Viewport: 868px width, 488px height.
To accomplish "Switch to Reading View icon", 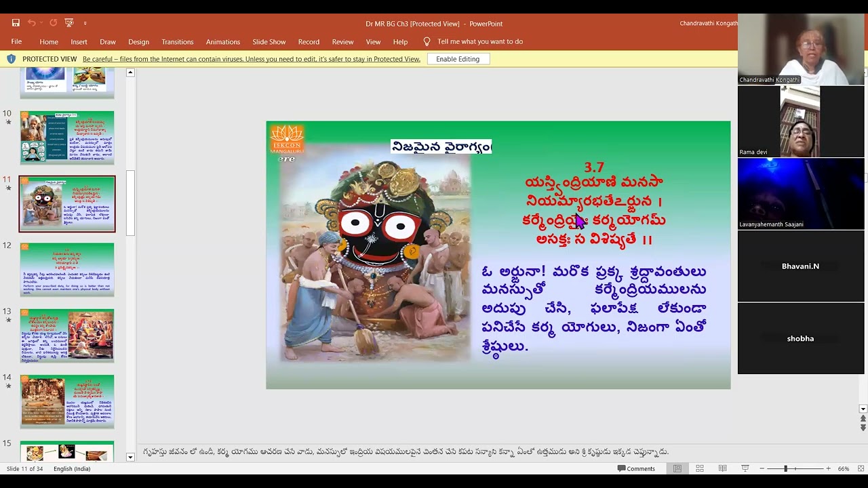I will tap(722, 468).
